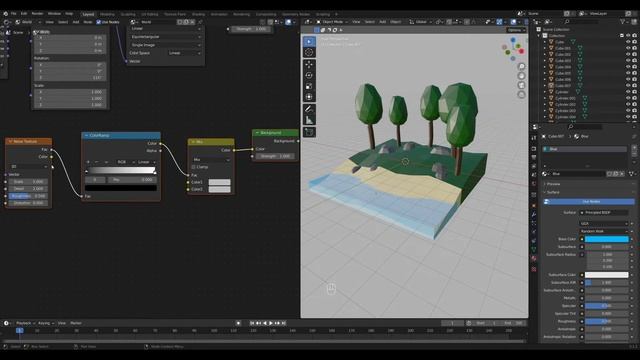The width and height of the screenshot is (640, 360).
Task: Switch to the Layout workspace tab
Action: (88, 14)
